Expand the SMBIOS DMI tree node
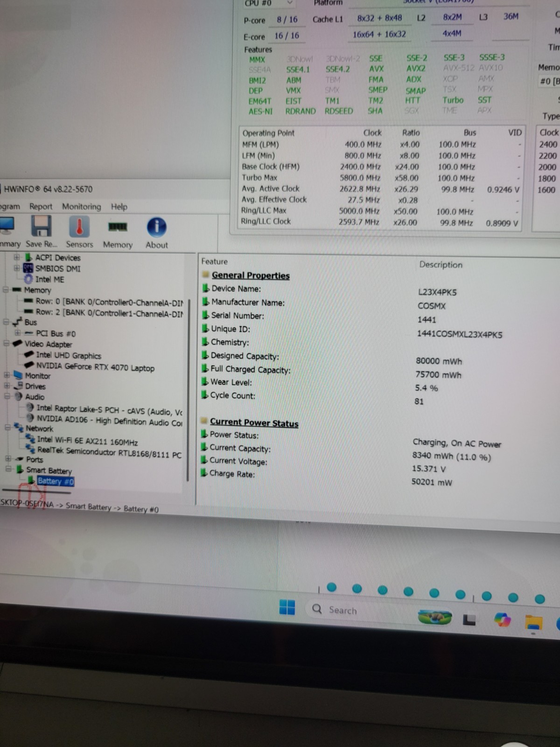This screenshot has height=747, width=560. tap(17, 268)
